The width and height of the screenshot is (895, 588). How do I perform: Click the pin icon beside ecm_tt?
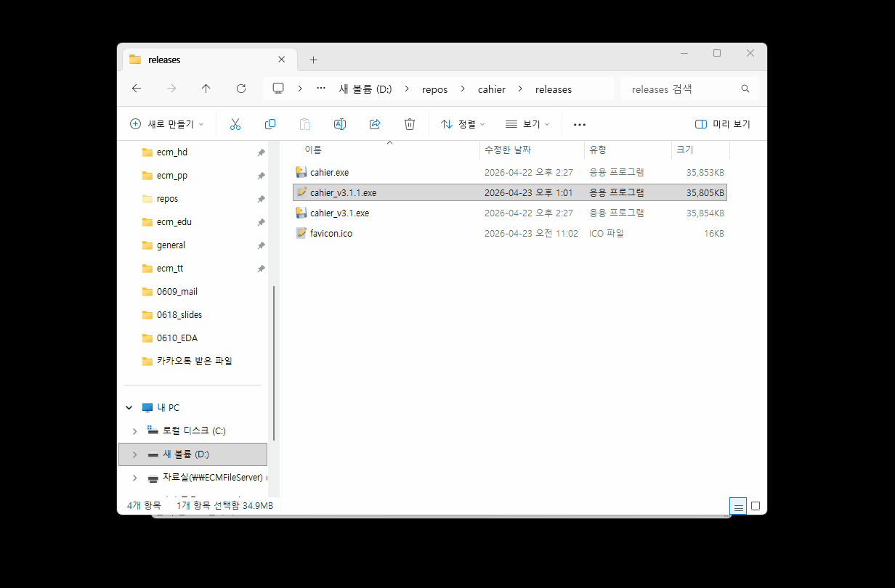pos(261,269)
